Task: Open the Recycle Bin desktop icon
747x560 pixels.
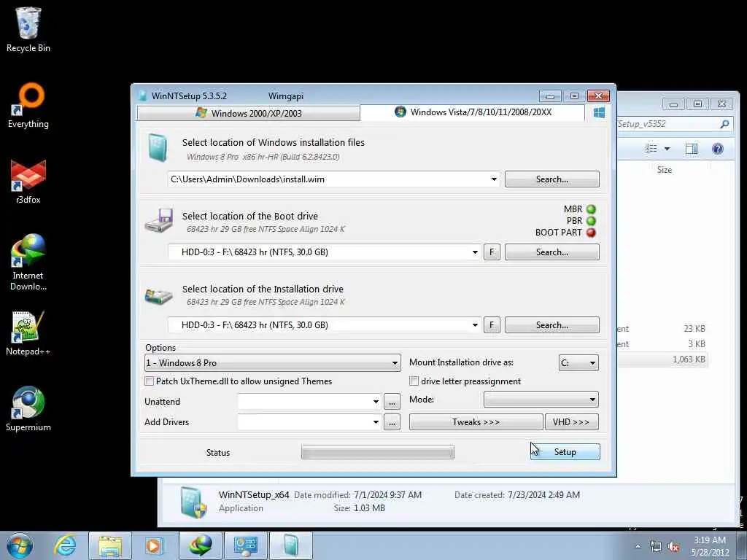Action: 28,29
